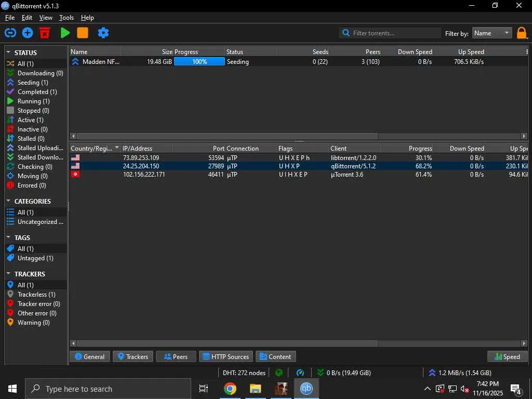
Task: Open the View menu
Action: pyautogui.click(x=46, y=18)
